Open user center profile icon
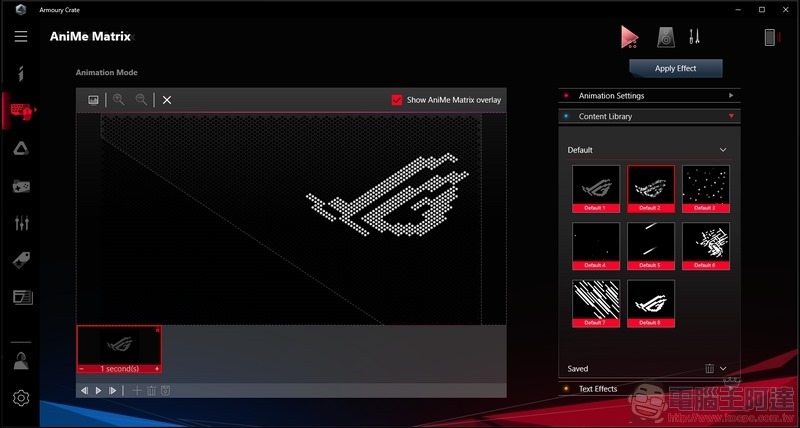Image resolution: width=800 pixels, height=428 pixels. pos(21,361)
